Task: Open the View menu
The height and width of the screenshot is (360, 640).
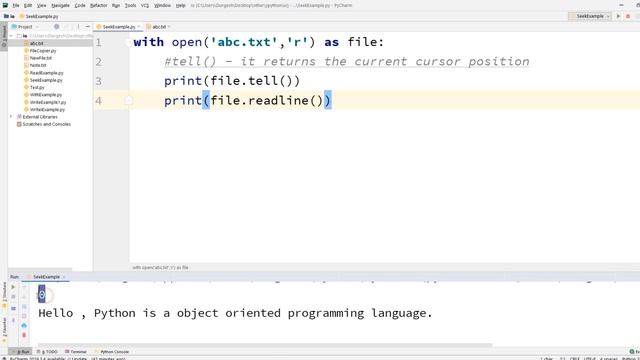Action: (x=42, y=5)
